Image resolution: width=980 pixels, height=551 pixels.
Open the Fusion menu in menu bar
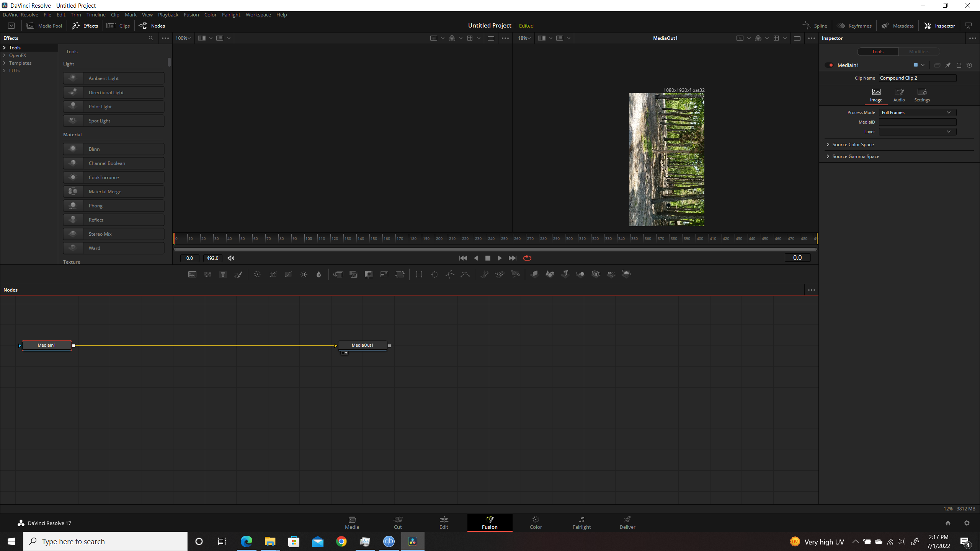click(x=191, y=15)
